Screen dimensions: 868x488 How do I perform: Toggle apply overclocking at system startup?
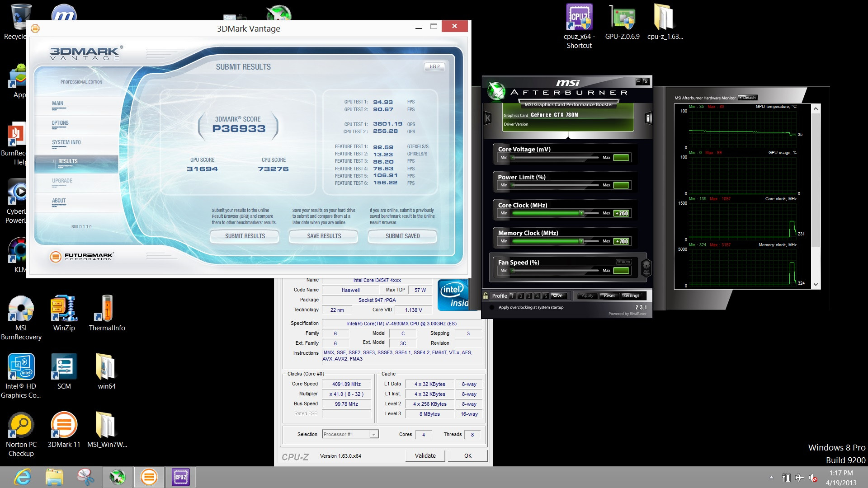point(492,307)
